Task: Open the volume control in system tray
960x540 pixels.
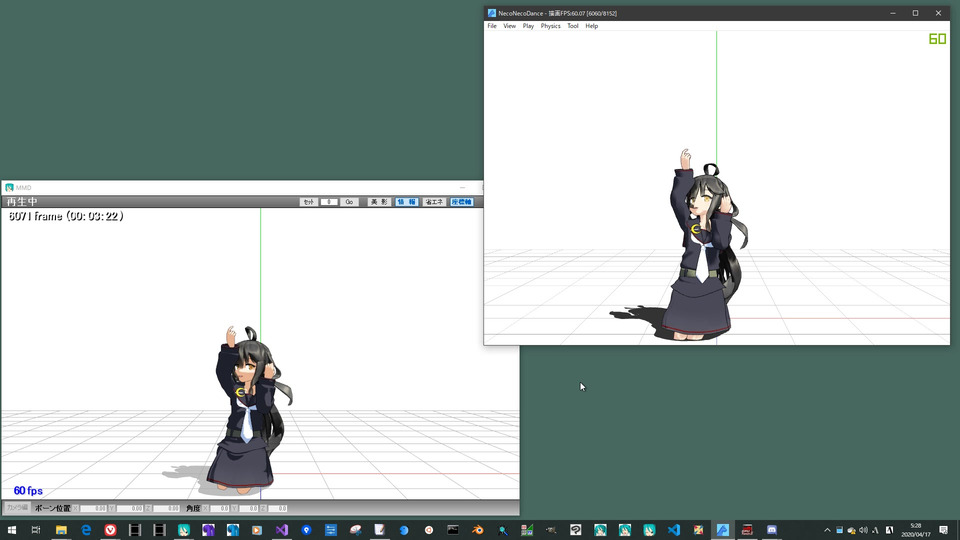Action: 863,530
